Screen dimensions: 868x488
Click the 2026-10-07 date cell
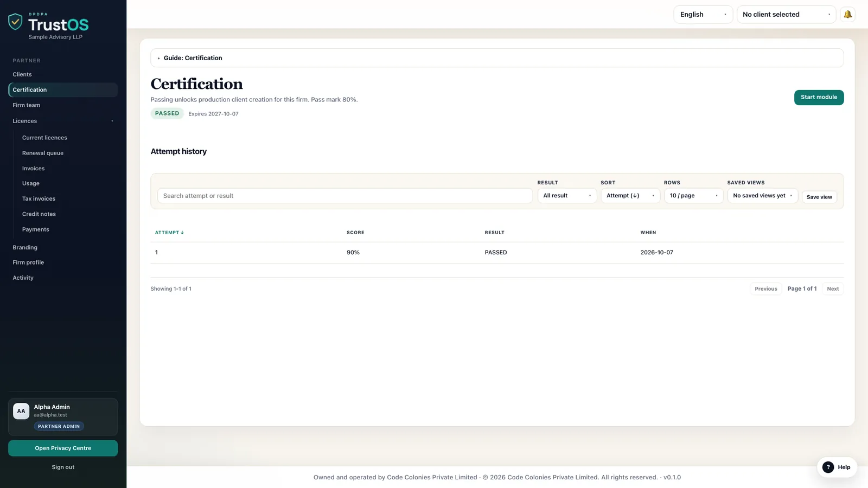(656, 253)
